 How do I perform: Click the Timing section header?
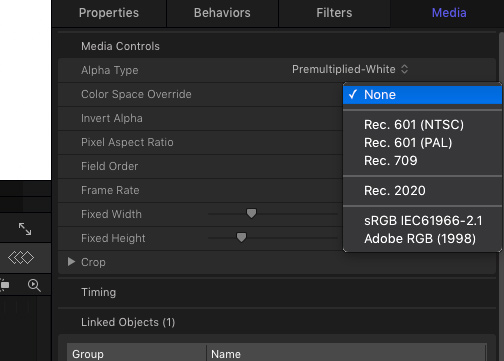(x=99, y=292)
